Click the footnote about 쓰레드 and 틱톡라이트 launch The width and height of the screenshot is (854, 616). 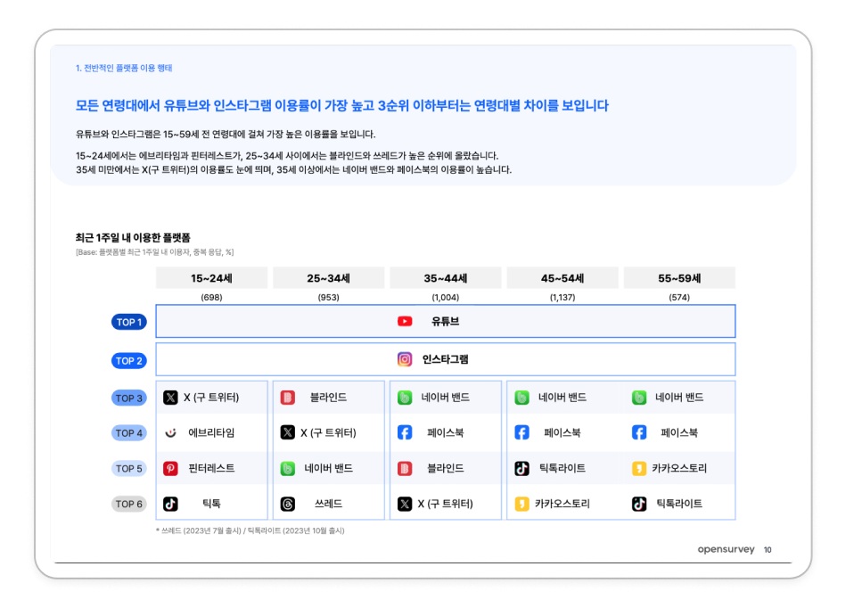point(250,530)
